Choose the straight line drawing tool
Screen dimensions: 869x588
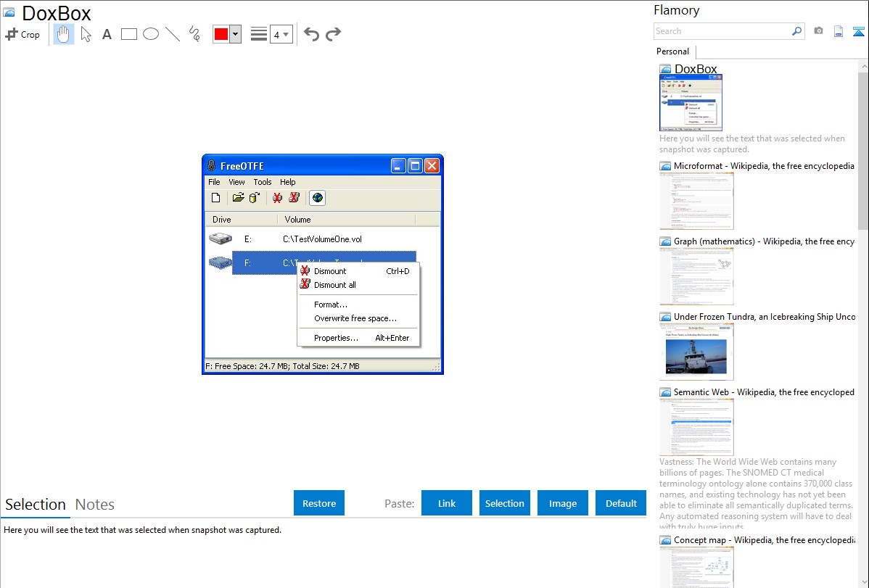pyautogui.click(x=173, y=34)
